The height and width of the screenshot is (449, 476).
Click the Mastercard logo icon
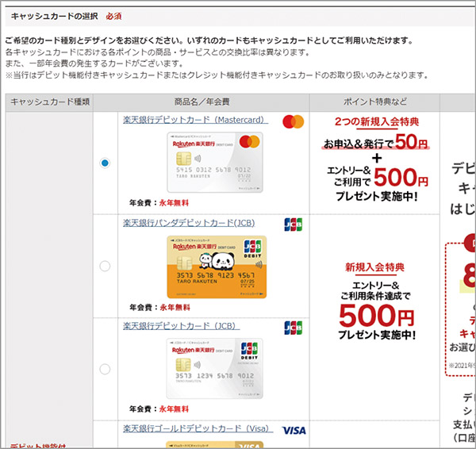pyautogui.click(x=293, y=121)
